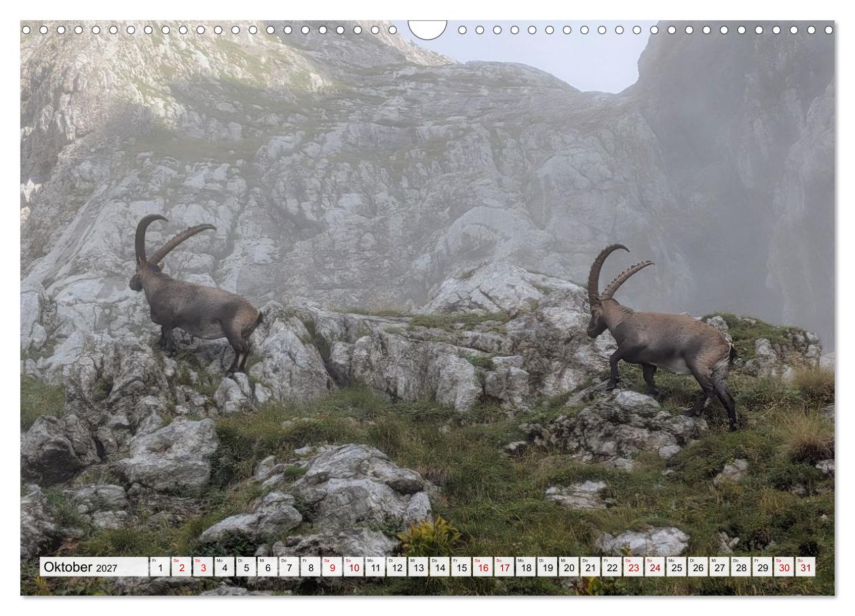Click the red Saturday 30 date
This screenshot has height=616, width=855.
[x=784, y=567]
